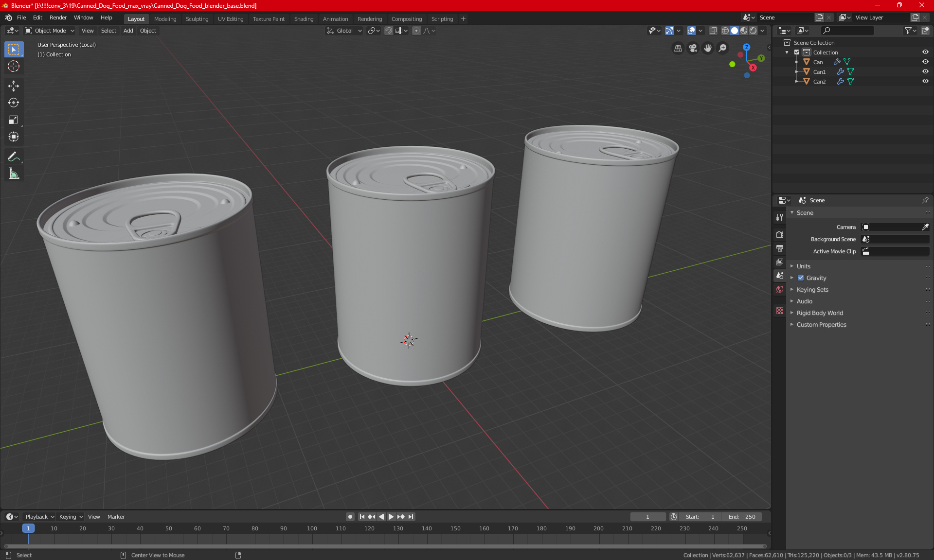The width and height of the screenshot is (934, 560).
Task: Click the pan view hand icon
Action: [708, 48]
